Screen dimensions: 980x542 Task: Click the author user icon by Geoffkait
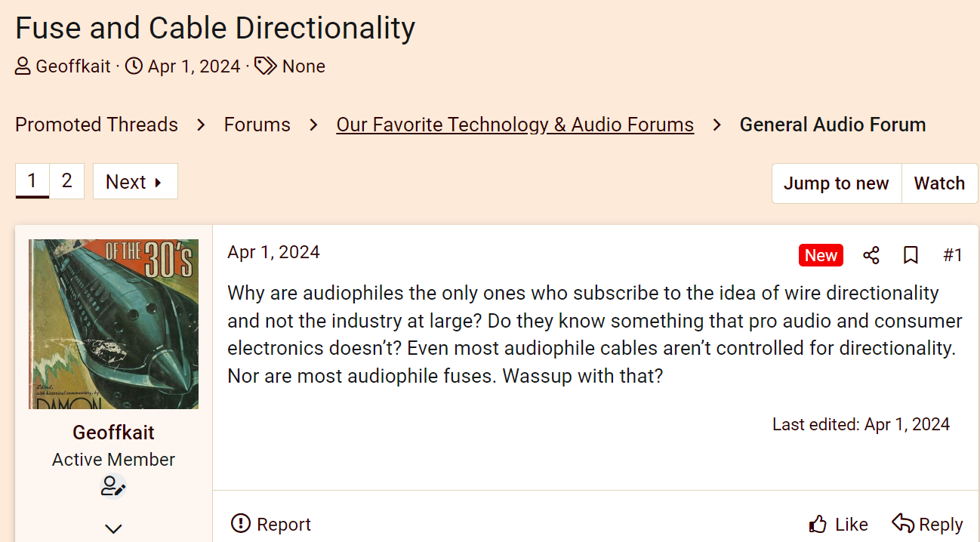click(x=23, y=66)
